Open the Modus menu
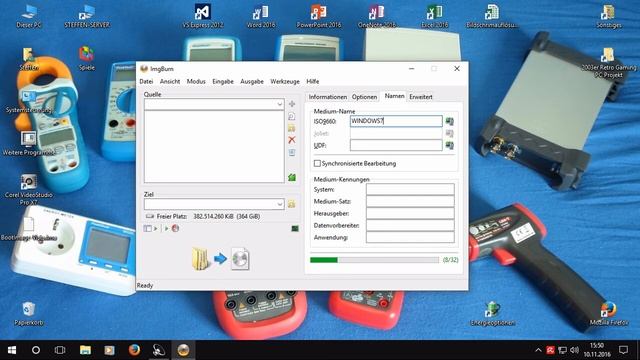The image size is (640, 360). (196, 82)
